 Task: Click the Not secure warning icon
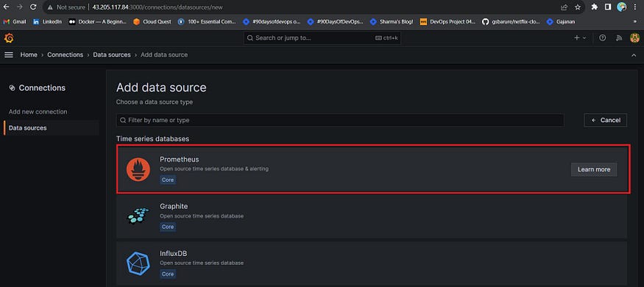coord(50,7)
